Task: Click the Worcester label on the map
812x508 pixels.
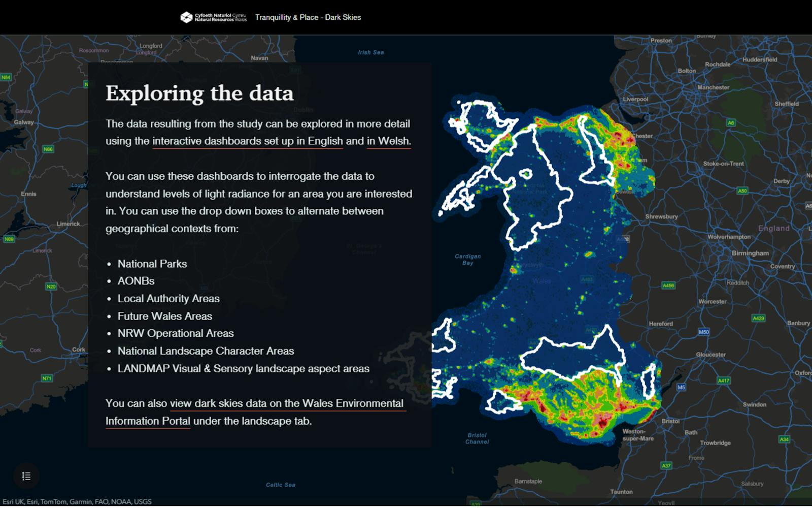Action: [x=712, y=301]
